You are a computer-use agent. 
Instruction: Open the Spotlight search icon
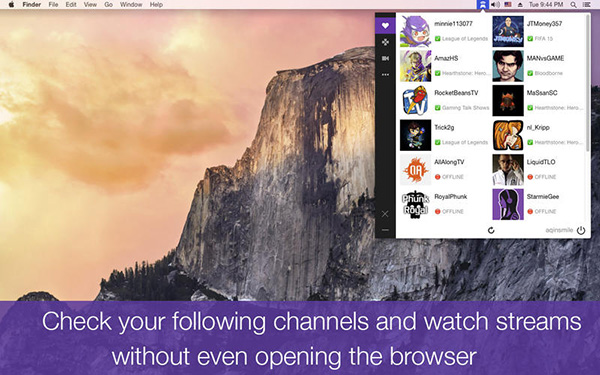click(x=573, y=5)
